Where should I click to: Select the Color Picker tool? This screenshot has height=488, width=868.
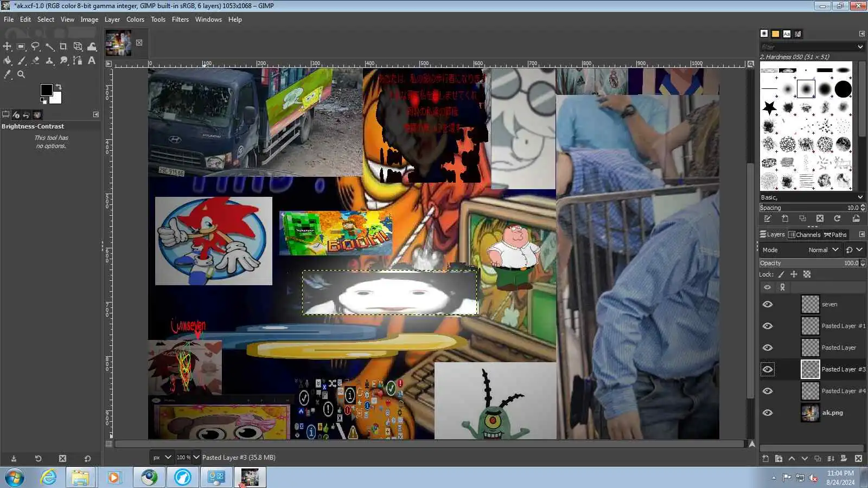pos(7,75)
